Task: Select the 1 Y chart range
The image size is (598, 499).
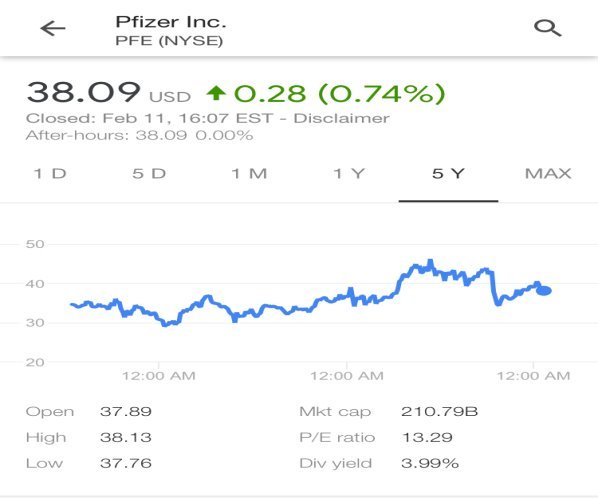Action: tap(349, 174)
